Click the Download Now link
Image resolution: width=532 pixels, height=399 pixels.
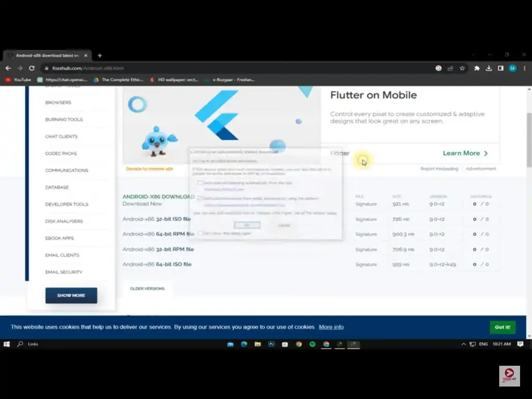click(x=142, y=204)
